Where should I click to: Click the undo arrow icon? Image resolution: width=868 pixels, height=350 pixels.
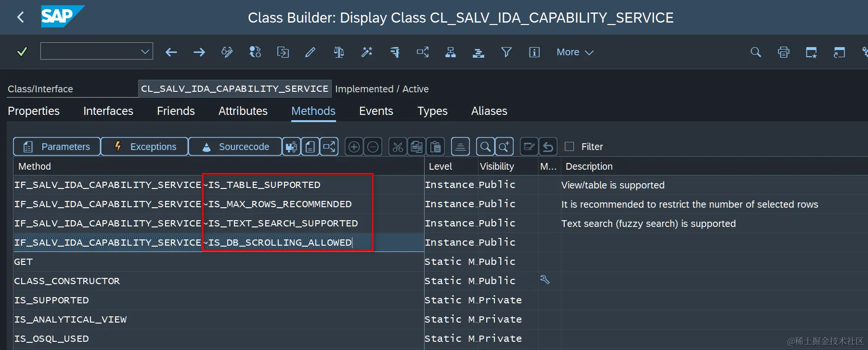(x=548, y=147)
